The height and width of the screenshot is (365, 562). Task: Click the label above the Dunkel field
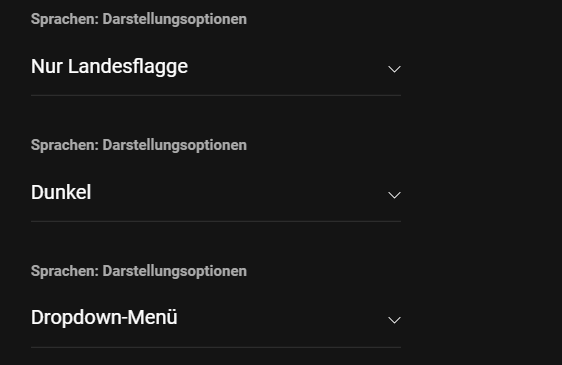[139, 146]
